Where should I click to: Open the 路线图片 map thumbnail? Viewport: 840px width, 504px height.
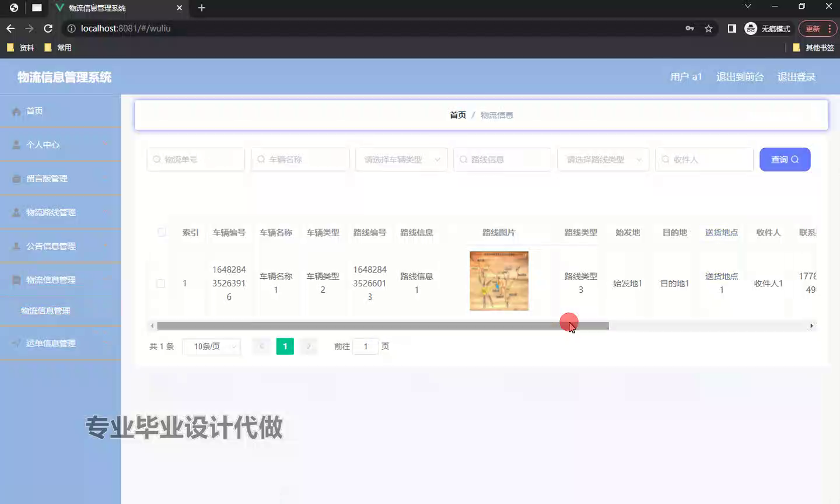click(x=499, y=281)
